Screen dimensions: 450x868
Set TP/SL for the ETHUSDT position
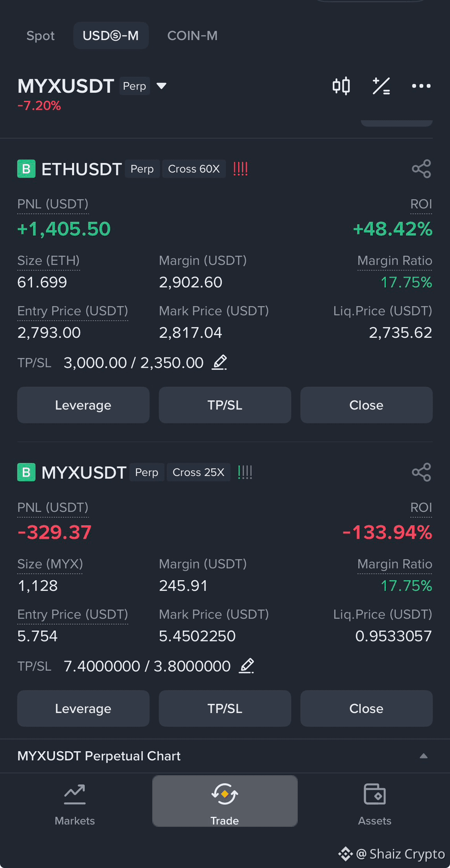[225, 405]
